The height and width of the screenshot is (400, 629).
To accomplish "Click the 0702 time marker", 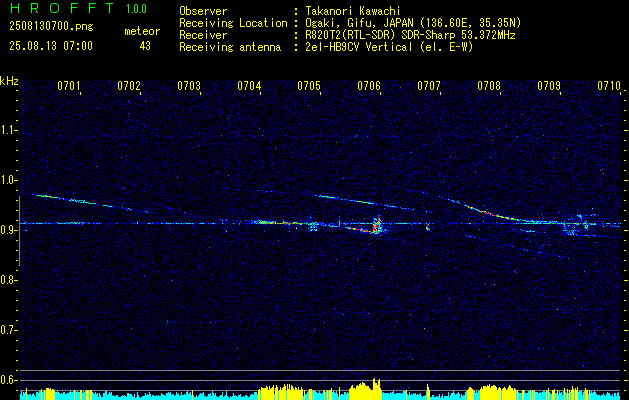I will coord(129,85).
